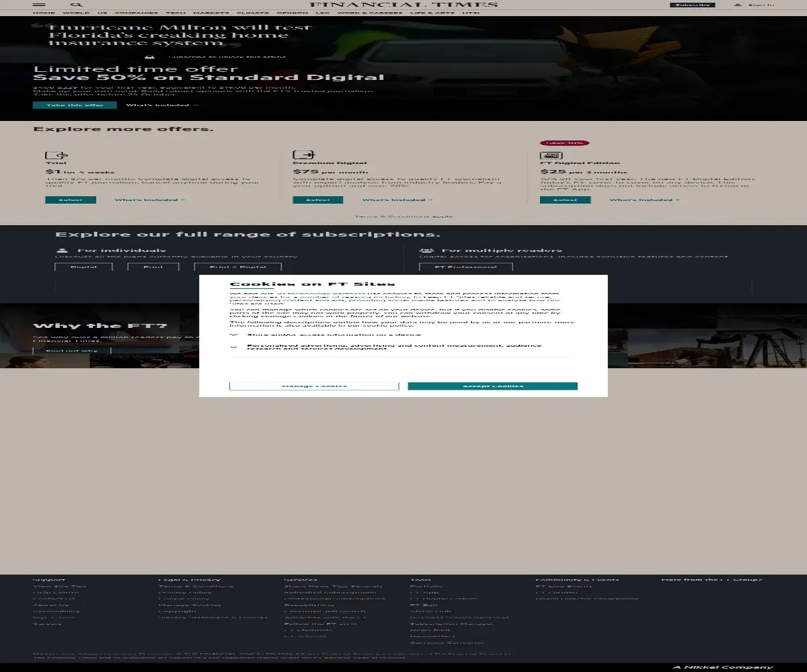The image size is (807, 672).
Task: Open the HOME nav item
Action: click(x=44, y=13)
